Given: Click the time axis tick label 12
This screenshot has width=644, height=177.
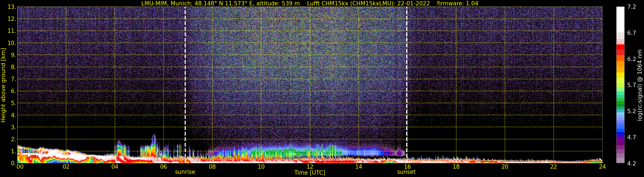Looking at the screenshot, I should [x=310, y=167].
